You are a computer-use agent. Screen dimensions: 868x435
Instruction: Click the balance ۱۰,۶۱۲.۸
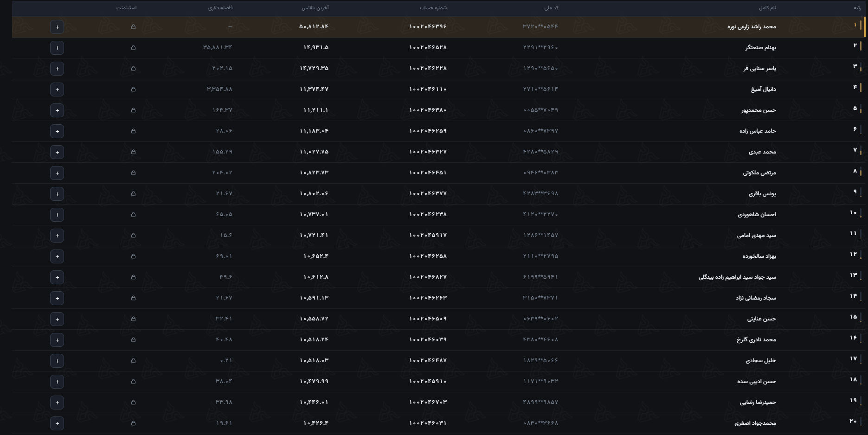click(316, 277)
